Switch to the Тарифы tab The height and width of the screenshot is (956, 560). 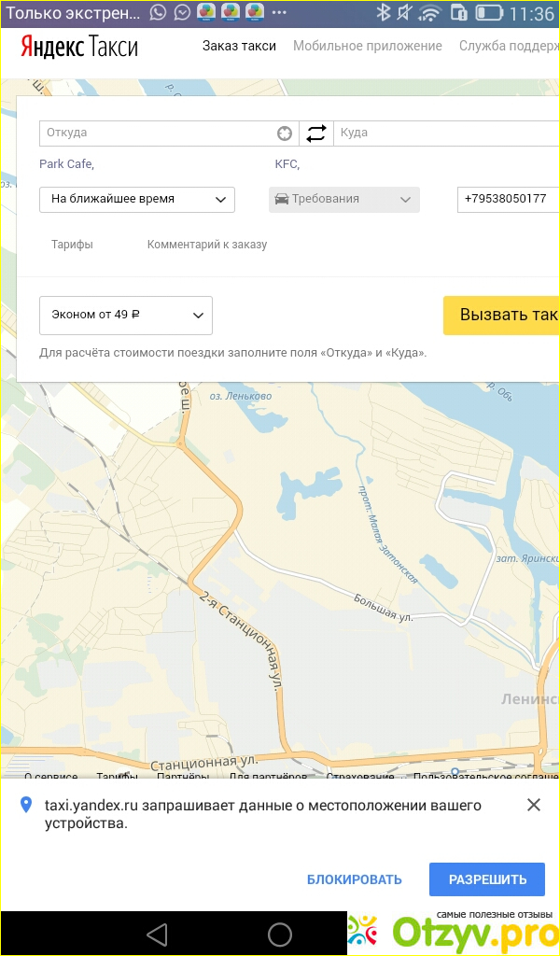coord(72,245)
